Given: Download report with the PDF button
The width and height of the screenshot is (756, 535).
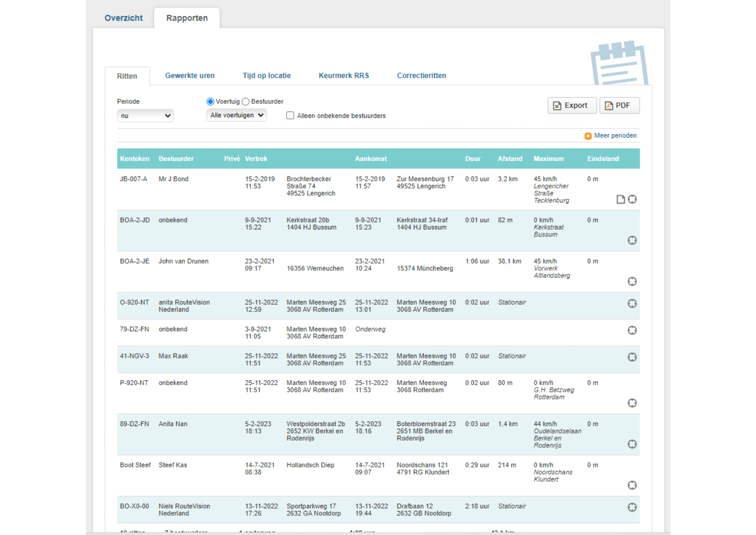Looking at the screenshot, I should pos(619,105).
